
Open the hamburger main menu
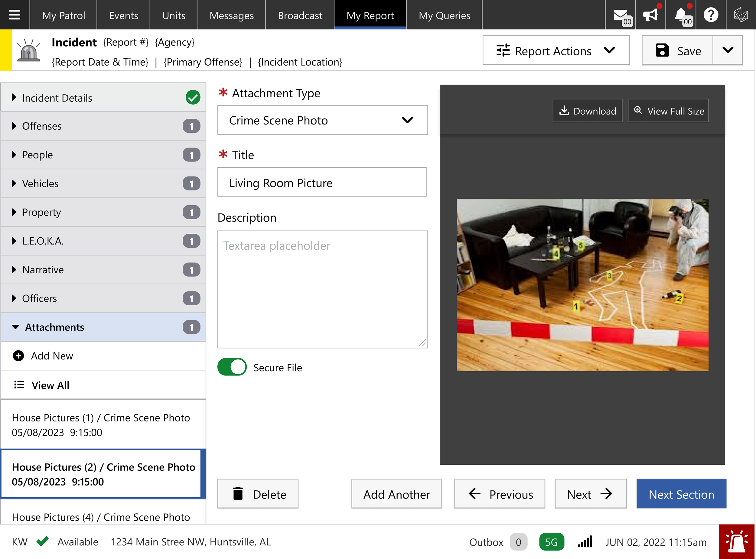[15, 15]
